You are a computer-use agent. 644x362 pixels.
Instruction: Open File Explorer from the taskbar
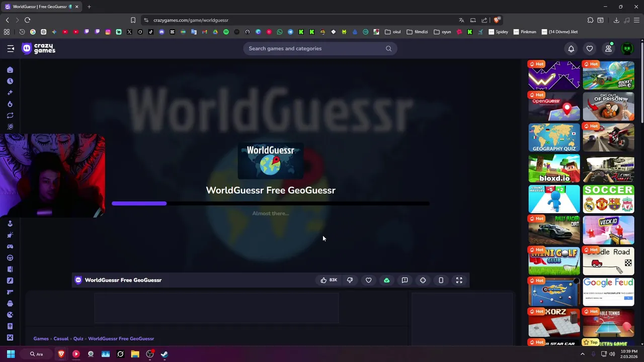(135, 354)
